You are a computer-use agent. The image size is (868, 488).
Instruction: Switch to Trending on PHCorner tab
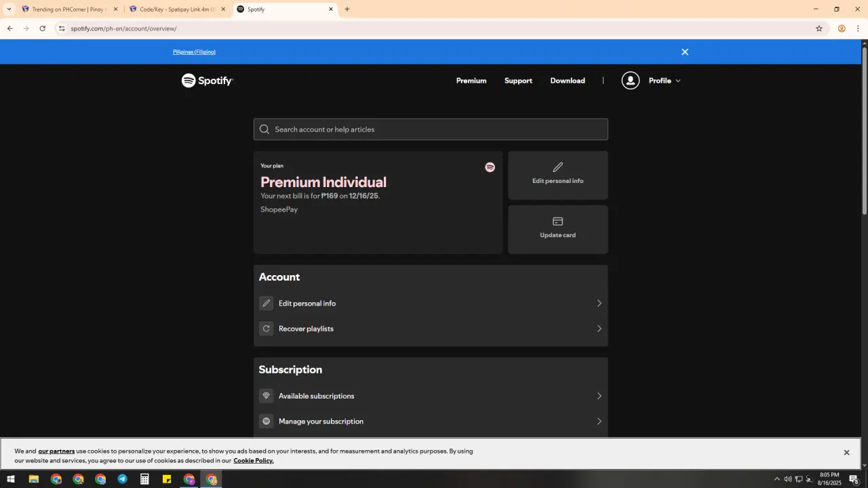point(70,9)
